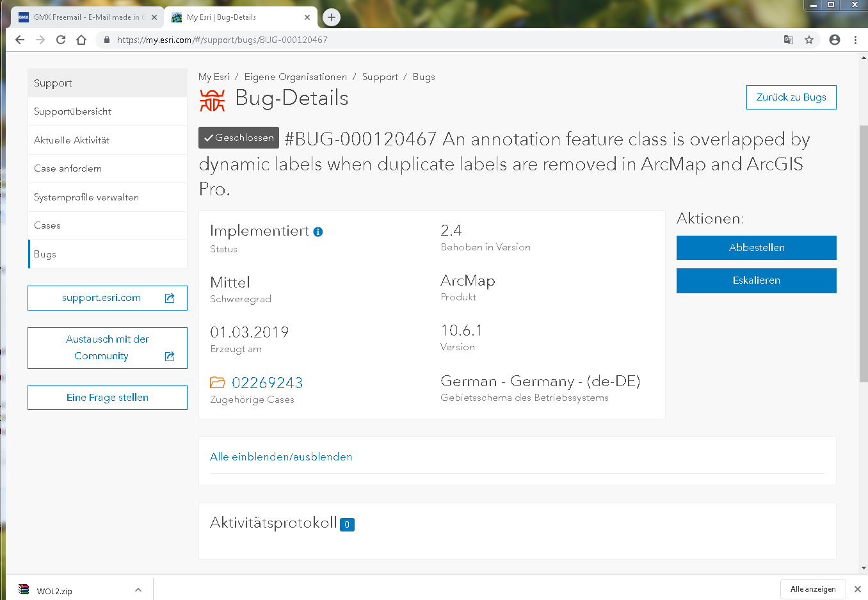
Task: Click the folder icon next to 02269243
Action: pos(218,382)
